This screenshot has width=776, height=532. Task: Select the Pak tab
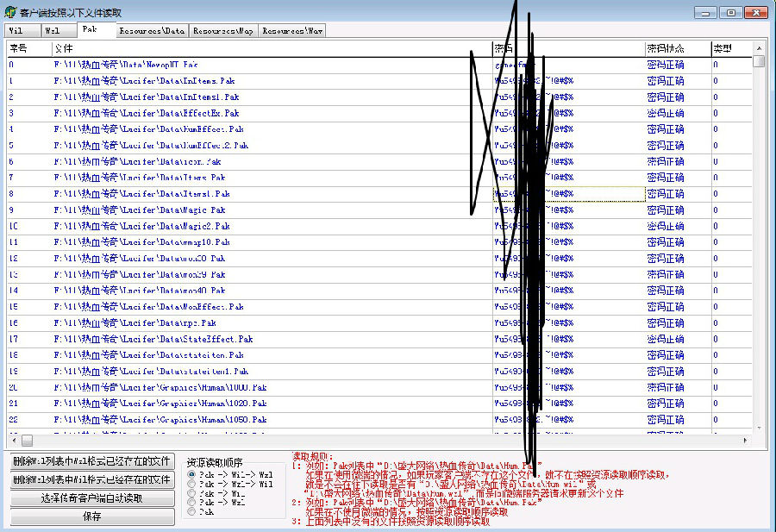[x=97, y=29]
